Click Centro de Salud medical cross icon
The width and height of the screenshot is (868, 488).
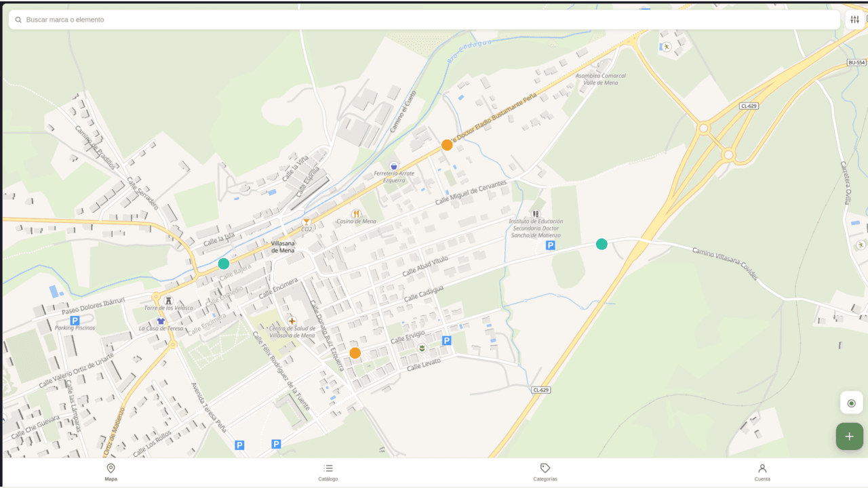[x=292, y=321]
